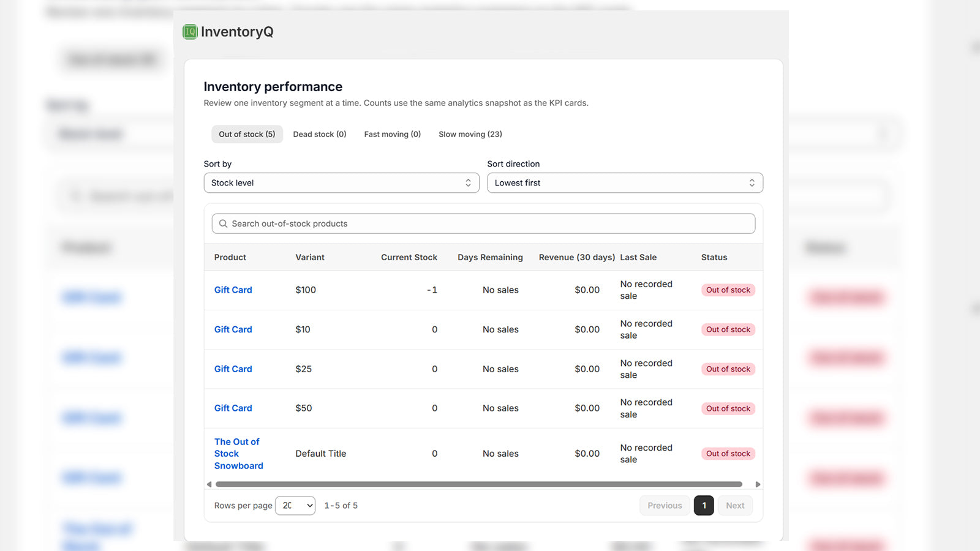Open the $100 Gift Card link
This screenshot has height=551, width=980.
(233, 290)
